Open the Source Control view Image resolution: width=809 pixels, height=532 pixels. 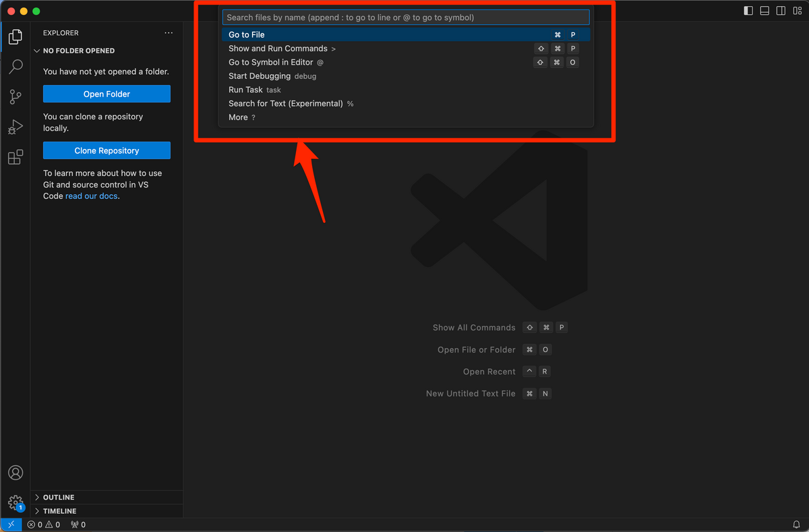pyautogui.click(x=15, y=97)
